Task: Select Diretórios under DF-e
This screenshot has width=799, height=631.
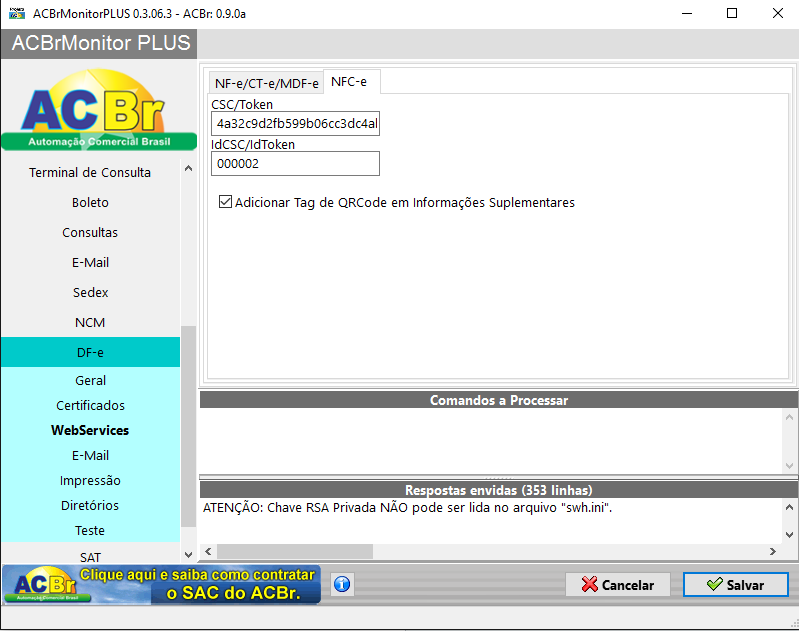Action: [90, 505]
